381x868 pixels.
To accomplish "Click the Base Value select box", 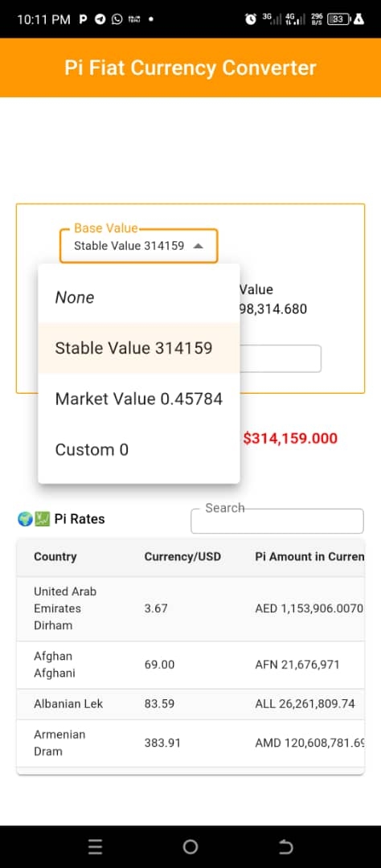I will (x=138, y=246).
